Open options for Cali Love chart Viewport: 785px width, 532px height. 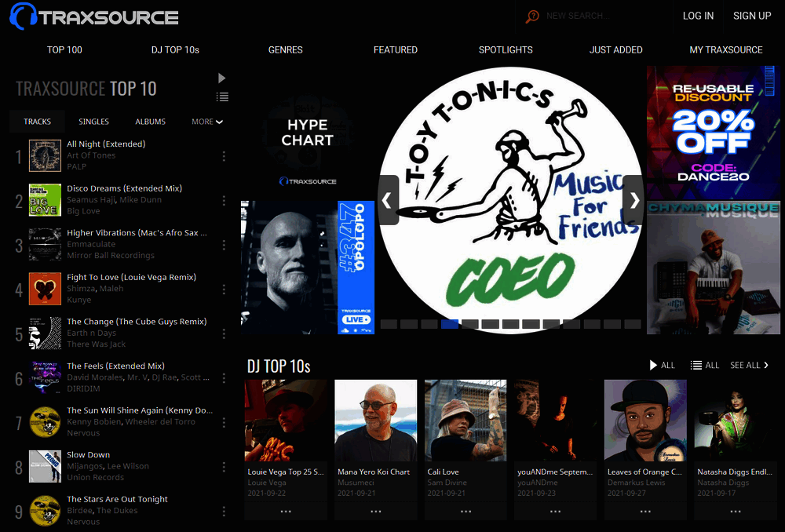[x=465, y=512]
